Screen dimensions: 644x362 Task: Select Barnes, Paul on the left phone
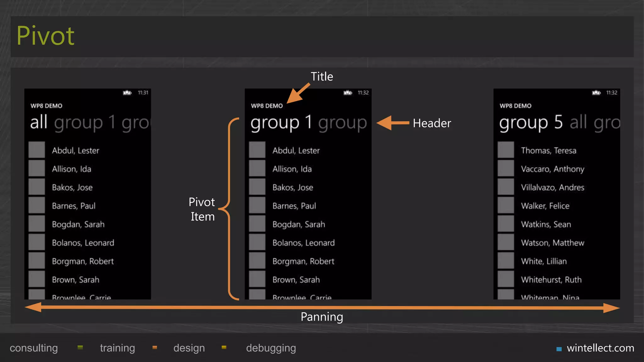pyautogui.click(x=74, y=206)
